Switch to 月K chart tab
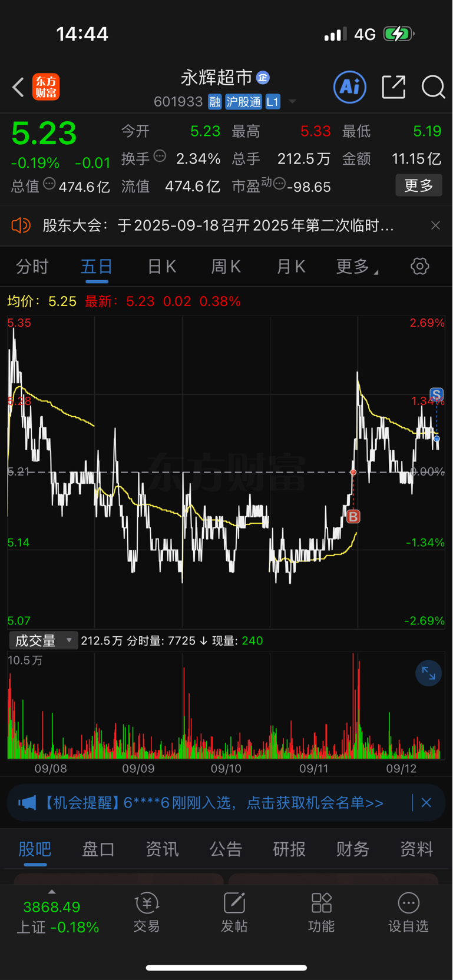Image resolution: width=453 pixels, height=980 pixels. tap(291, 267)
